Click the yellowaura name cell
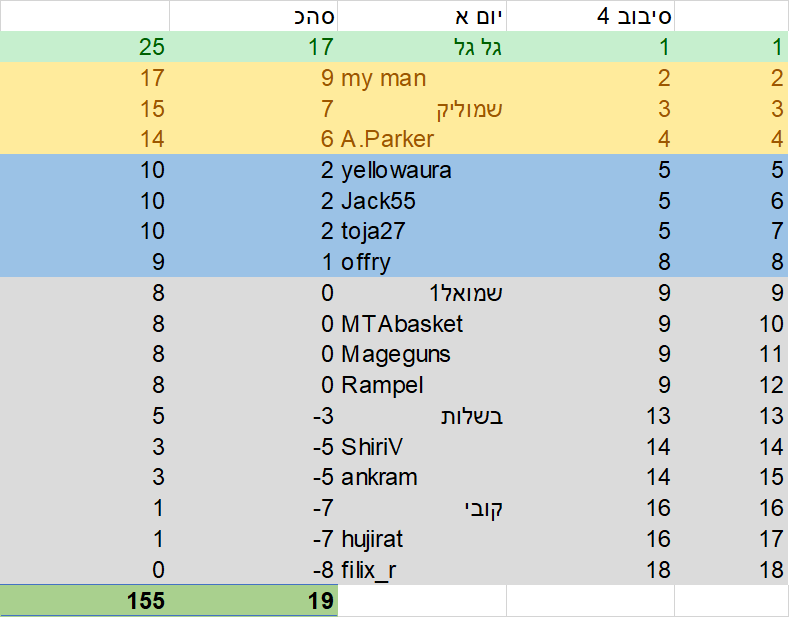Screen dimensions: 790x618 [422, 170]
